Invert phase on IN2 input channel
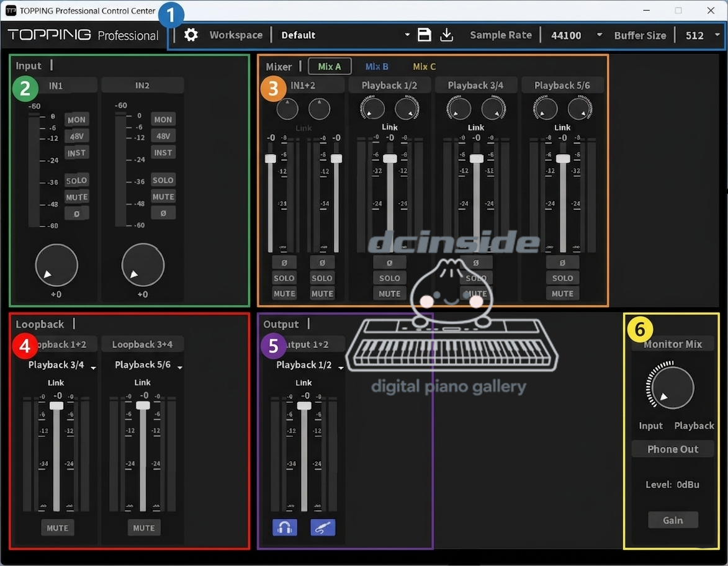 tap(163, 213)
